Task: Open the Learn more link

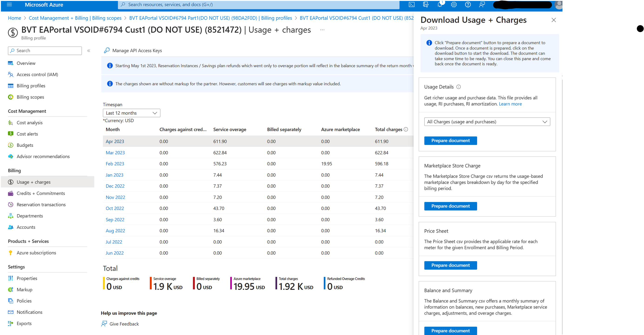Action: click(x=510, y=104)
